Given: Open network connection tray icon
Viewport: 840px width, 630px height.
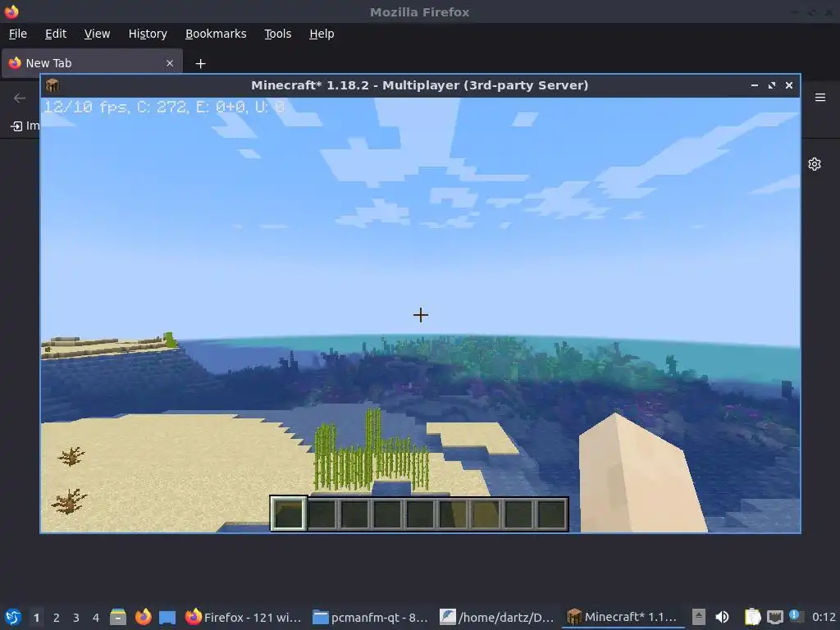Looking at the screenshot, I should coord(774,617).
